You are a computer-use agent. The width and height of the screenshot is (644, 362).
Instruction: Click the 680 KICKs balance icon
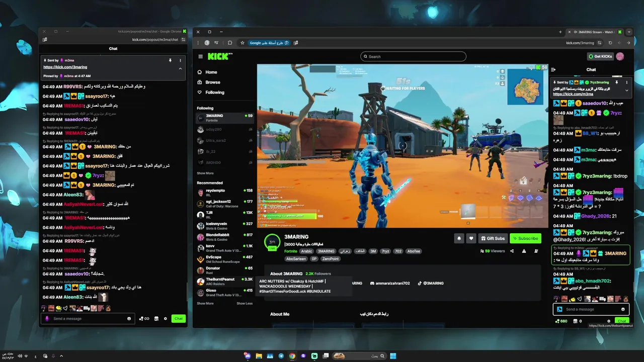[x=560, y=321]
